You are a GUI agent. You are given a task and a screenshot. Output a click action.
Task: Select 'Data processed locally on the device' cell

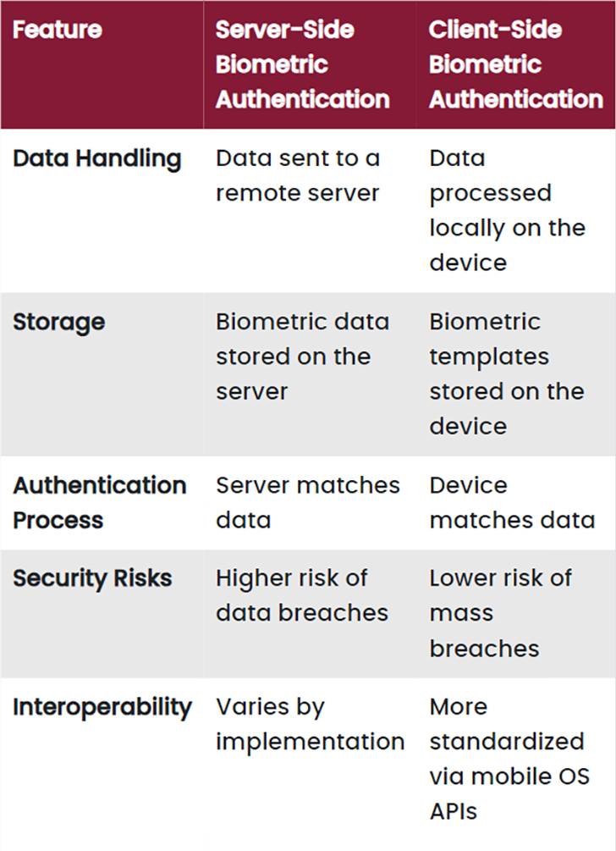tap(507, 211)
